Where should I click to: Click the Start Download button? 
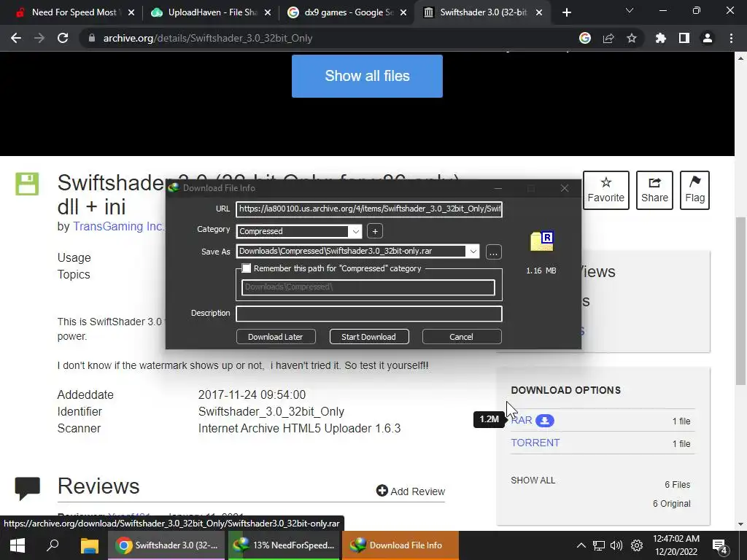369,337
